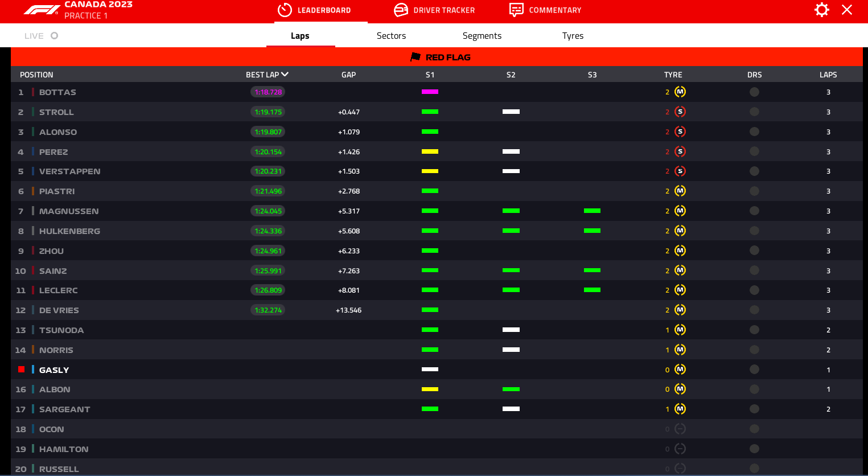The height and width of the screenshot is (476, 868).
Task: Click Bottas purple S1 sector bar
Action: coord(430,92)
